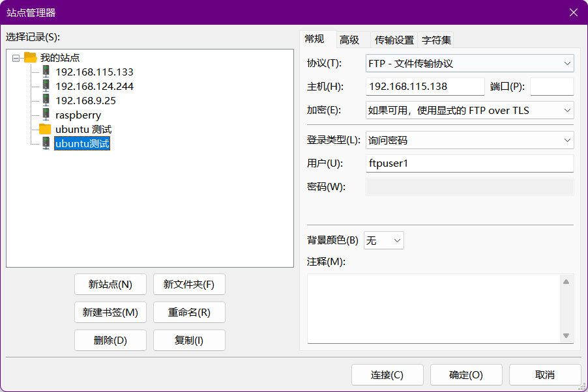Open the 登录类型 dropdown
Screen dimensions: 588x392
(x=568, y=140)
